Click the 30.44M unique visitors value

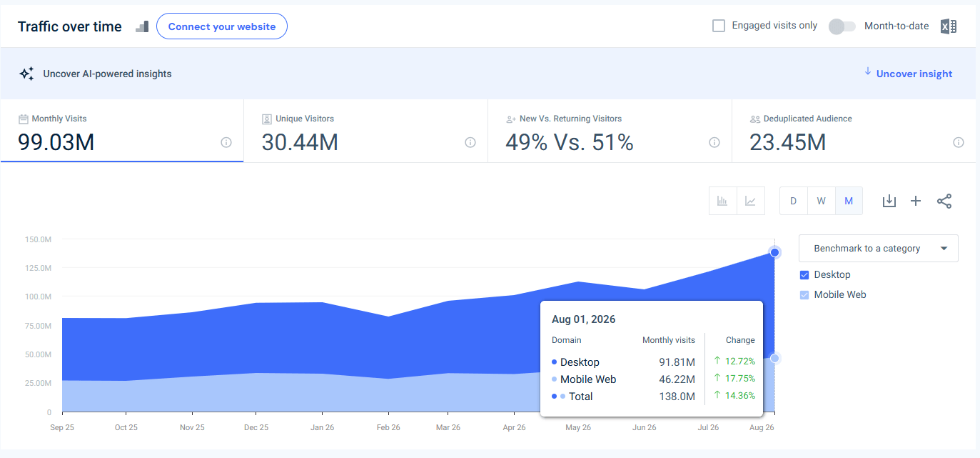coord(300,142)
